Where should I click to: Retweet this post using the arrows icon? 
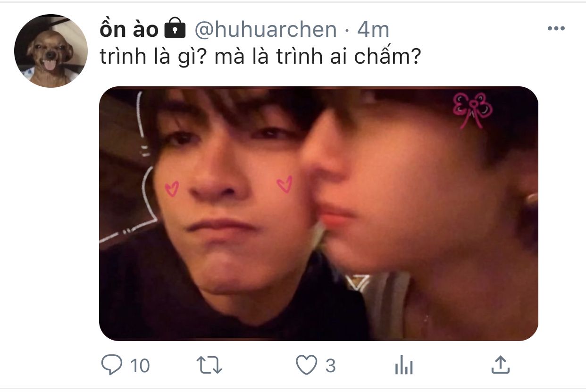(209, 365)
